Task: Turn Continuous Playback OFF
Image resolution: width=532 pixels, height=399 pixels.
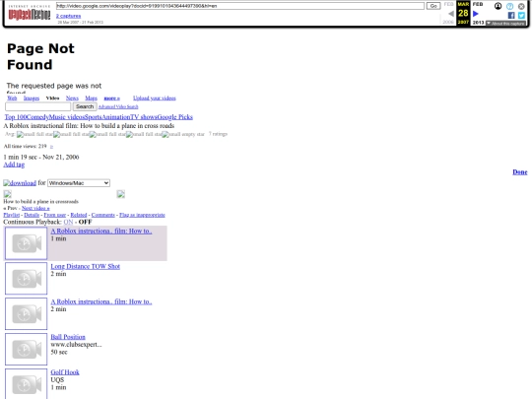Action: [85, 222]
